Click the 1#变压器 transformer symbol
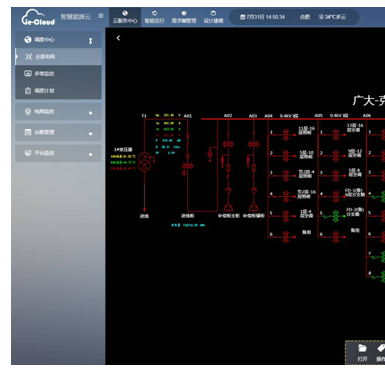Viewport: 385px width, 373px height. (144, 162)
